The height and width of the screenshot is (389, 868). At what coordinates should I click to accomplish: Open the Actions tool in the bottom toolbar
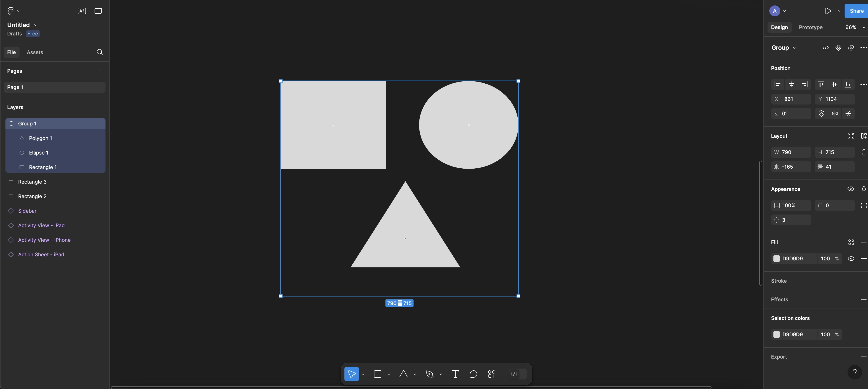492,374
